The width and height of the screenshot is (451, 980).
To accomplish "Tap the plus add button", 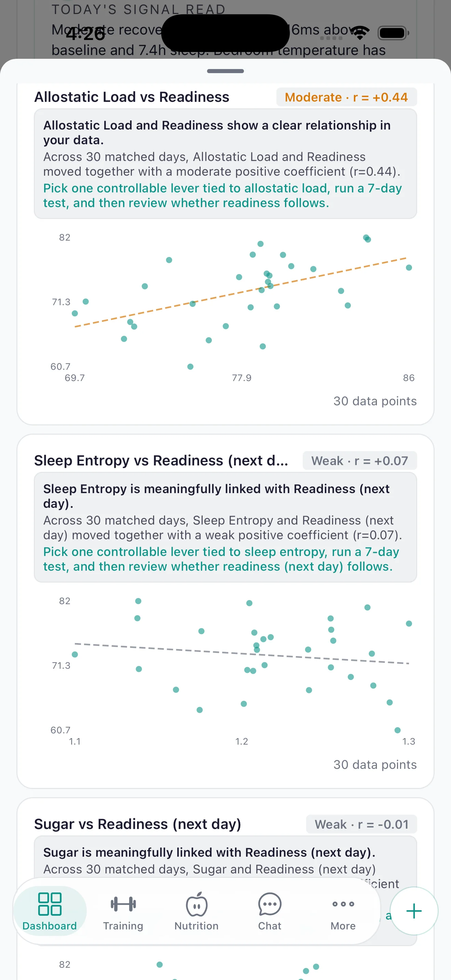I will tap(414, 911).
